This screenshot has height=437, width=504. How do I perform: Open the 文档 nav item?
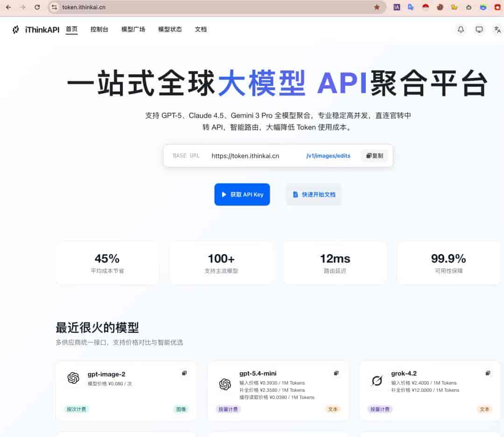coord(201,29)
